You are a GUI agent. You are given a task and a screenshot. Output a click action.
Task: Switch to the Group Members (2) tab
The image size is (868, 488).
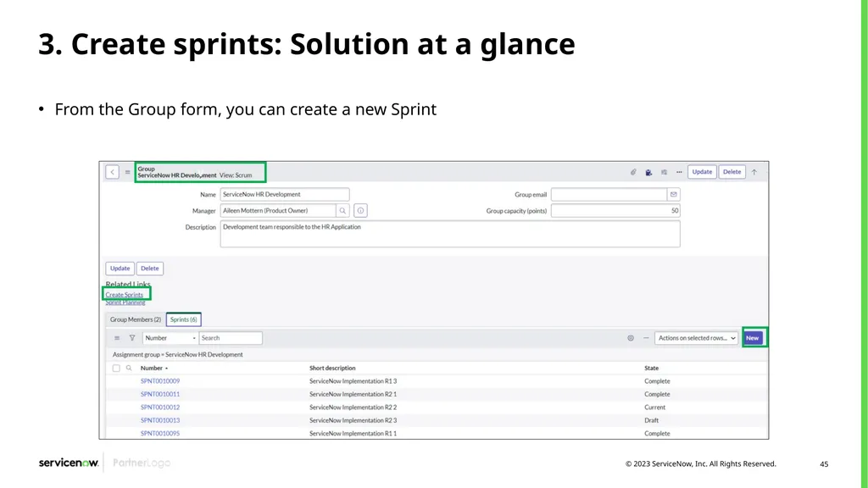coord(136,319)
